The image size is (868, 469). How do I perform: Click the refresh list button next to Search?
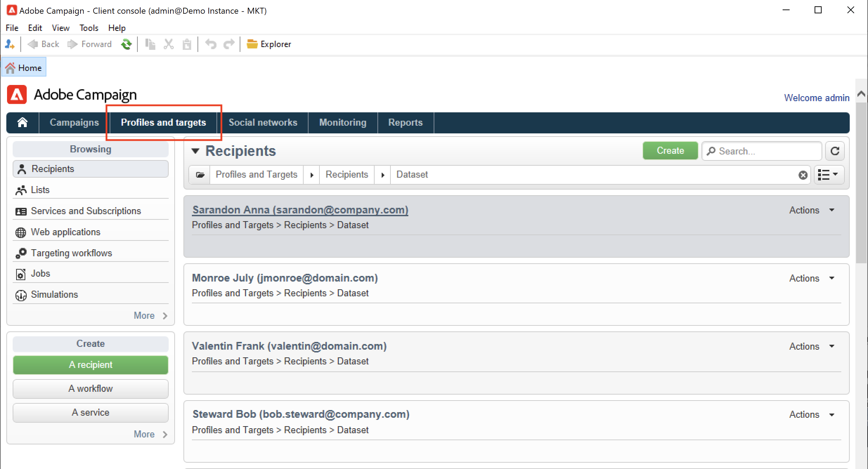click(x=835, y=151)
